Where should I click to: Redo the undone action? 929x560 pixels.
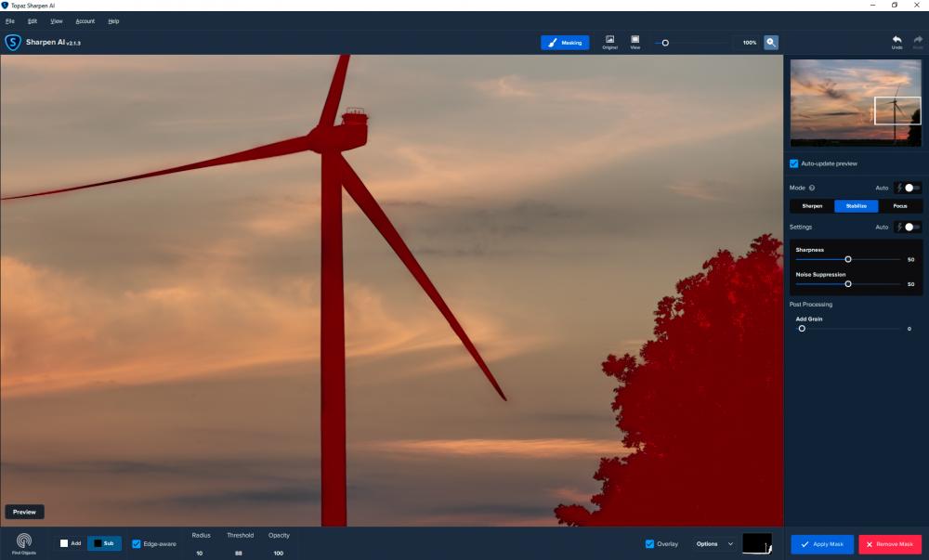[918, 42]
